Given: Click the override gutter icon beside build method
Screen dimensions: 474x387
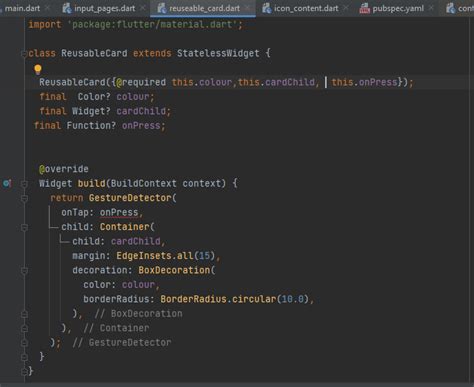Looking at the screenshot, I should click(7, 183).
